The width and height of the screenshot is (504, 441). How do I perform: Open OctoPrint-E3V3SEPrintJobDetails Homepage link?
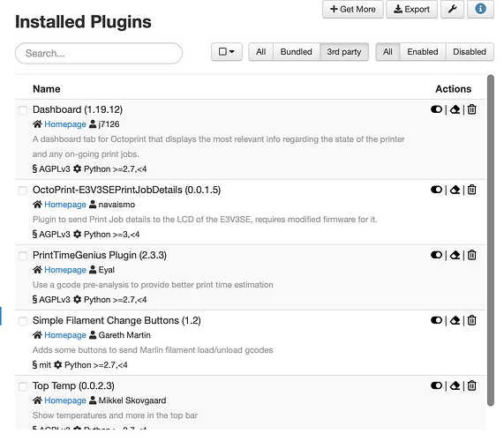65,205
